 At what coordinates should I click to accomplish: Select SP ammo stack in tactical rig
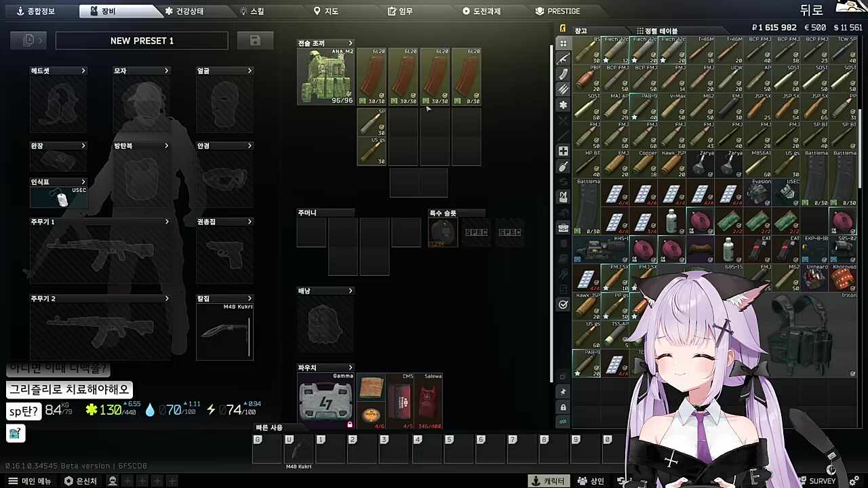pyautogui.click(x=372, y=122)
